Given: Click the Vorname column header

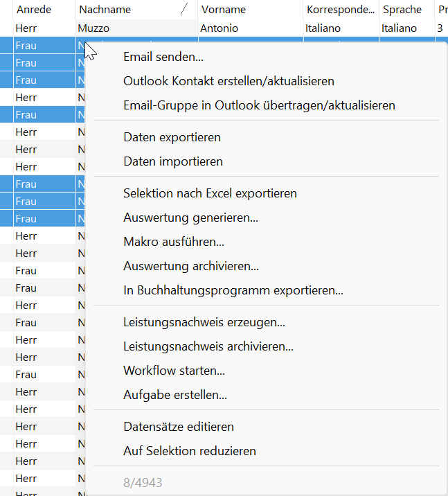Looking at the screenshot, I should click(x=251, y=10).
